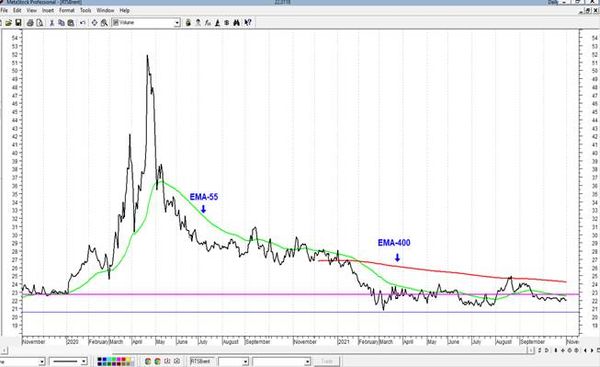Click the padlock icon in toolbar
The height and width of the screenshot is (367, 600).
188,23
